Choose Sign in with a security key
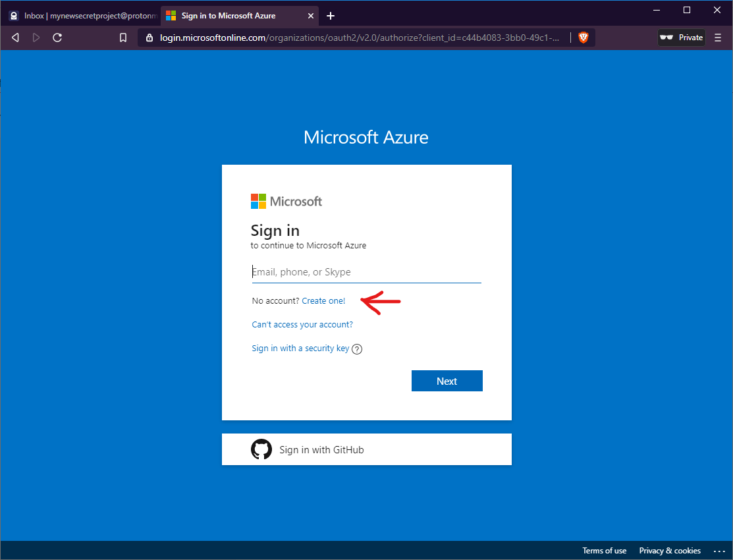The image size is (733, 560). [300, 348]
